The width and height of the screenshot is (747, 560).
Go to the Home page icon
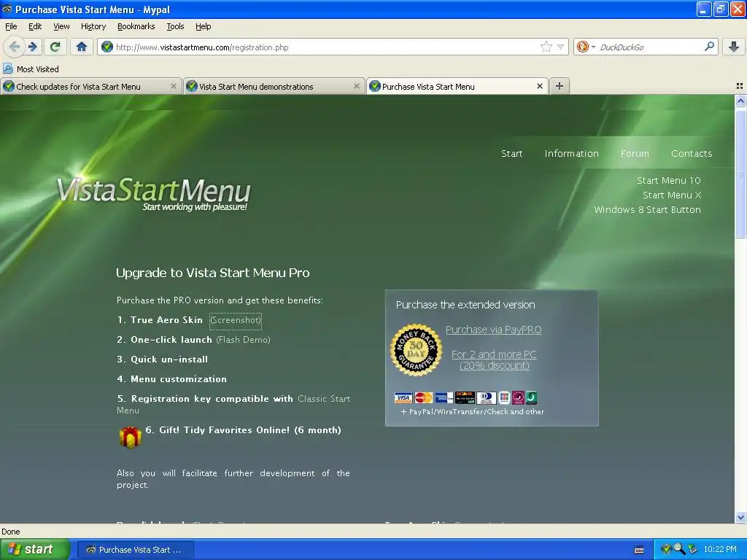(82, 47)
